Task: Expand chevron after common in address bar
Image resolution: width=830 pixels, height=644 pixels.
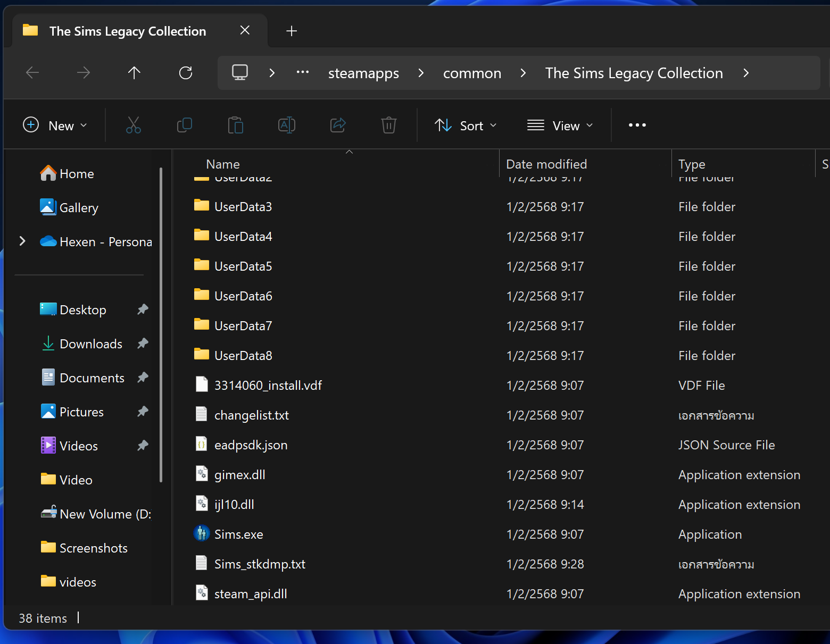Action: [x=523, y=73]
